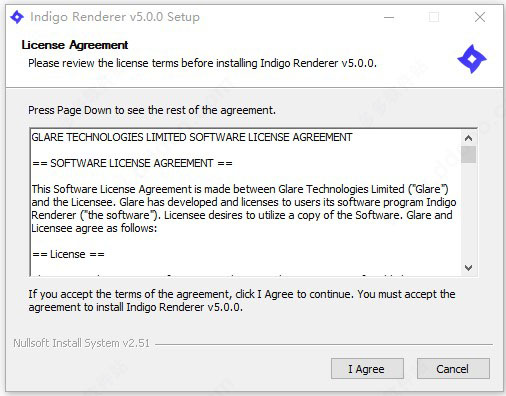Click the license text scrollbar thumb
Image resolution: width=506 pixels, height=396 pixels.
[x=468, y=154]
